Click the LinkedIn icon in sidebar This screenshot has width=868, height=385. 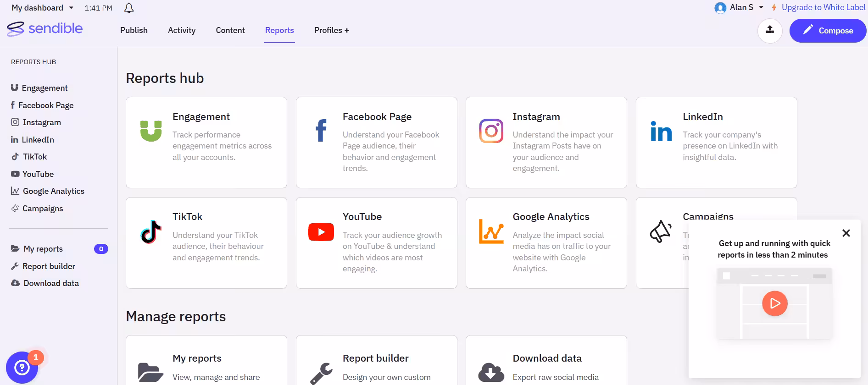coord(15,139)
